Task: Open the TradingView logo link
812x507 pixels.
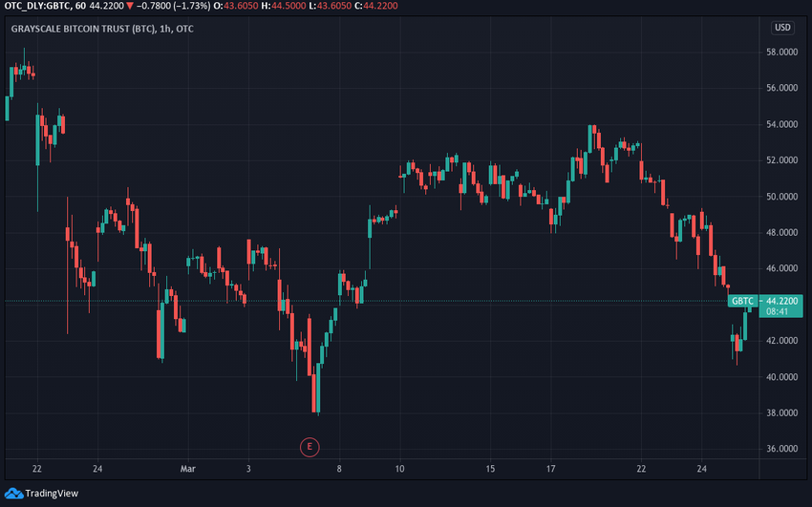Action: tap(41, 493)
